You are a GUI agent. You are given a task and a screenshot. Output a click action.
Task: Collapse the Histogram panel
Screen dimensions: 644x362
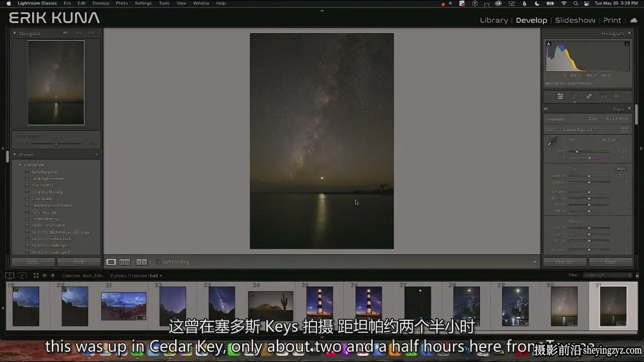pyautogui.click(x=629, y=33)
